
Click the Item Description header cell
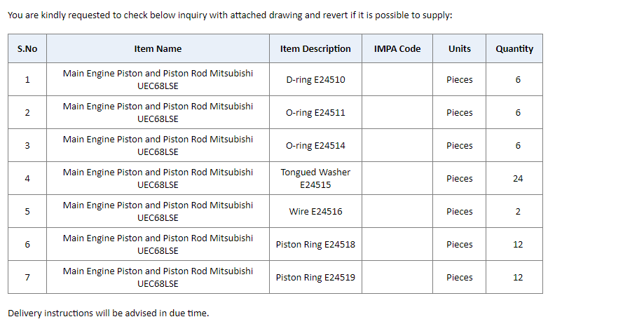[x=315, y=48]
